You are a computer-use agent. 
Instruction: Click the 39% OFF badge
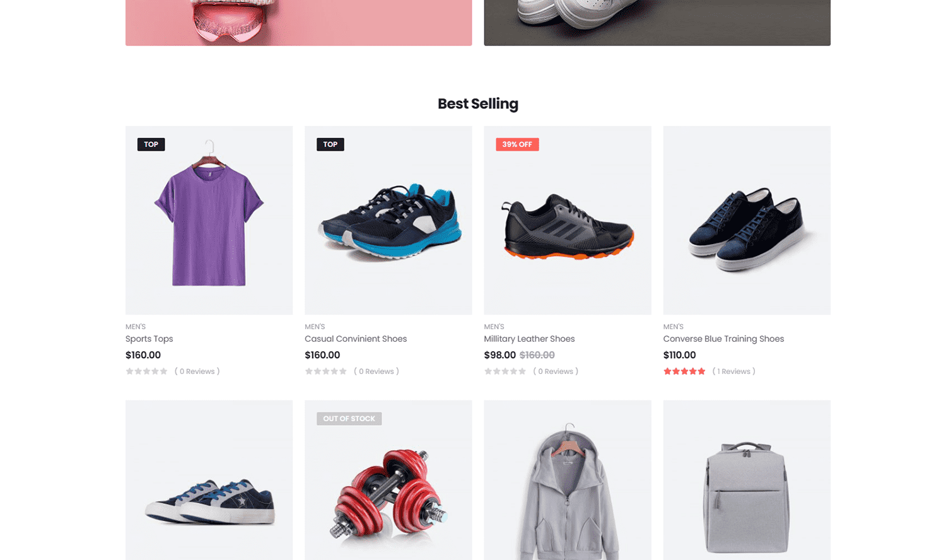tap(517, 144)
